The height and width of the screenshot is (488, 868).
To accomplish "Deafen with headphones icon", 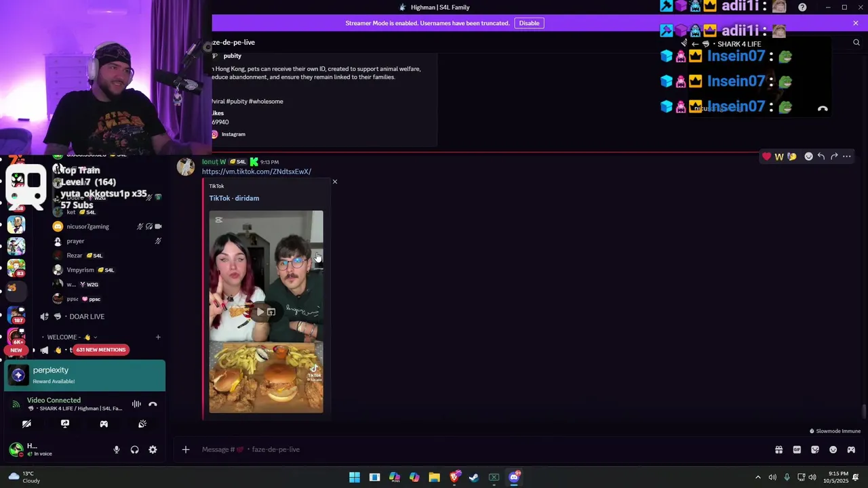I will tap(135, 449).
